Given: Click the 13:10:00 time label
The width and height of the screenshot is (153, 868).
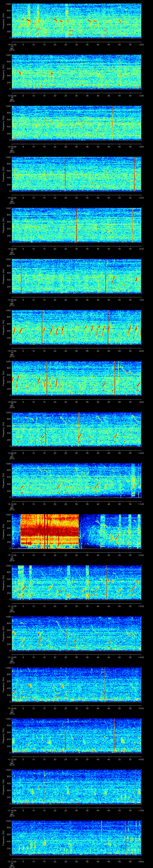Looking at the screenshot, I should [12, 504].
